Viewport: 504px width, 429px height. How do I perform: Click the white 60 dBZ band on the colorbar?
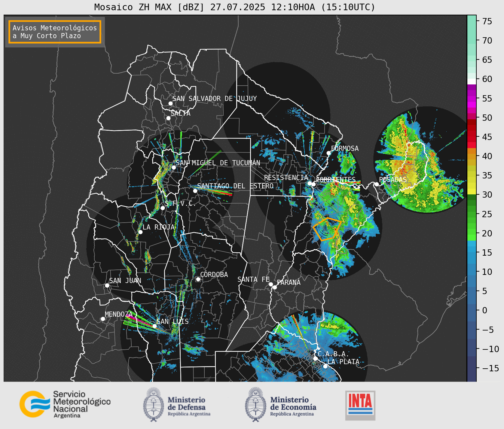click(472, 81)
